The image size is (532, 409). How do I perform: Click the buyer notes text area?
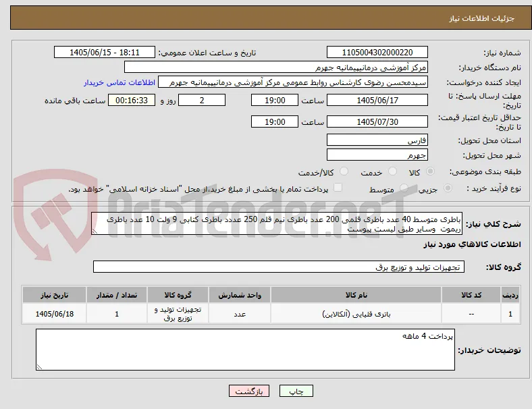[x=245, y=350]
